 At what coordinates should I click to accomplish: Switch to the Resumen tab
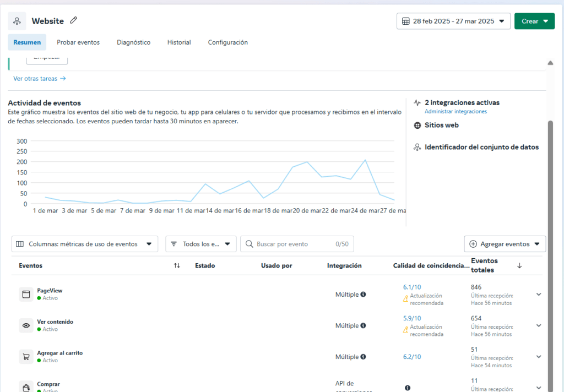click(x=27, y=42)
